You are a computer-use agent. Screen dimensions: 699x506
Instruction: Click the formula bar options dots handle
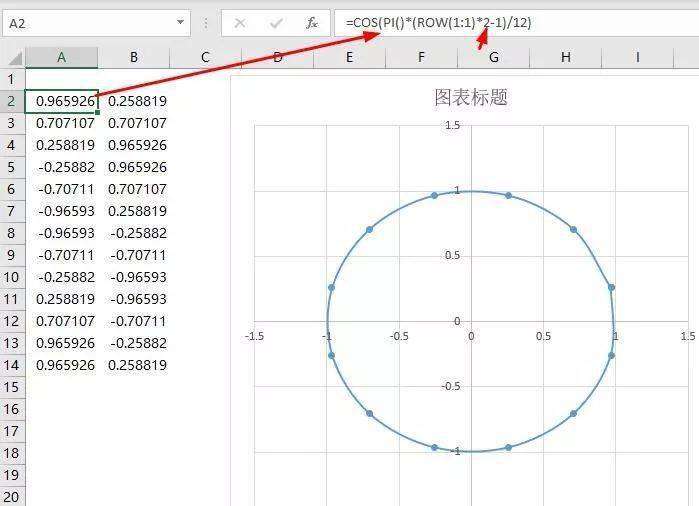(206, 23)
